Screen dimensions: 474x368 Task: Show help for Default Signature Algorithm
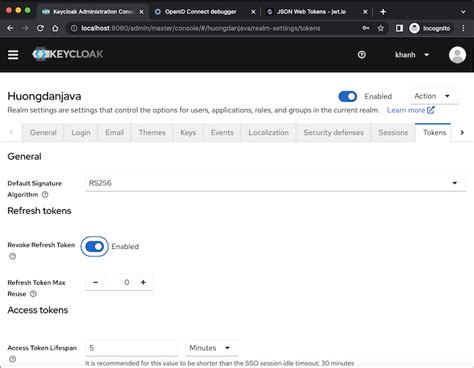45,194
